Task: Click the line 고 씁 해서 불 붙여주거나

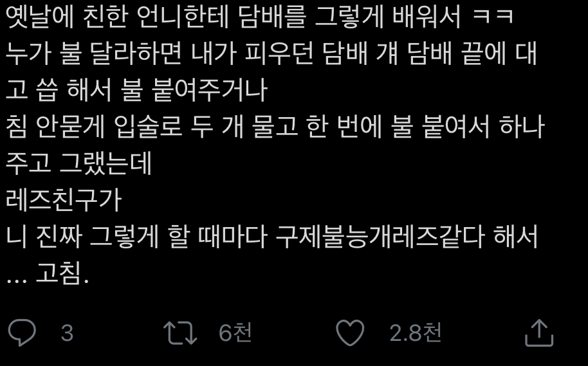Action: 136,91
